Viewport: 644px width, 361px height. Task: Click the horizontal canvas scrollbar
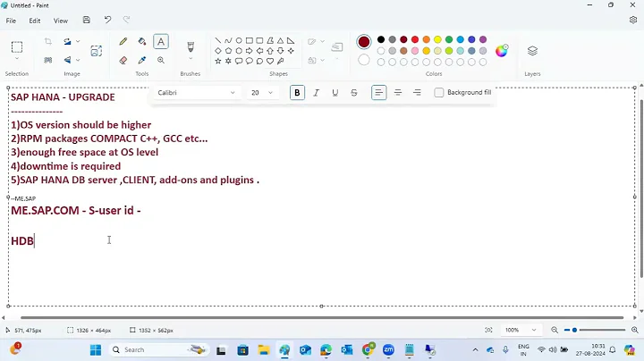point(322,317)
